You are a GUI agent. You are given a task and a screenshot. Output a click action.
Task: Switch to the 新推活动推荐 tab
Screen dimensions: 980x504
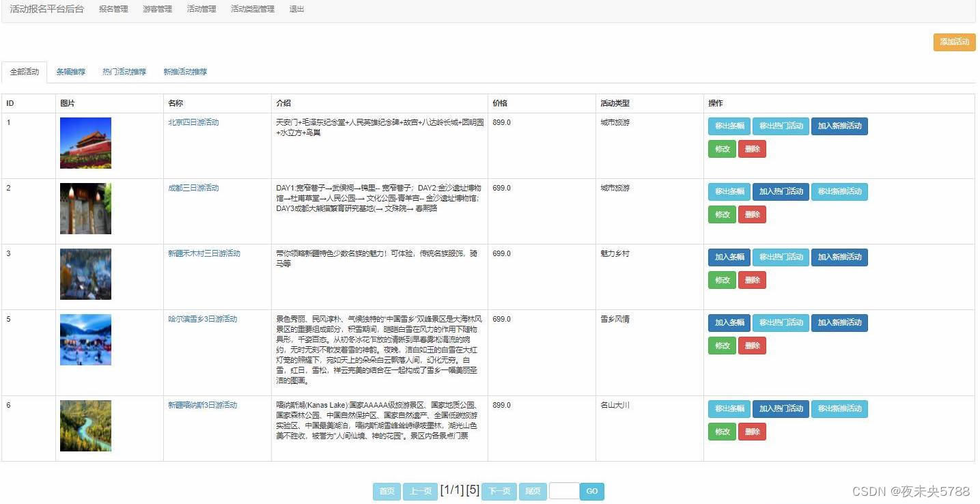click(x=185, y=72)
